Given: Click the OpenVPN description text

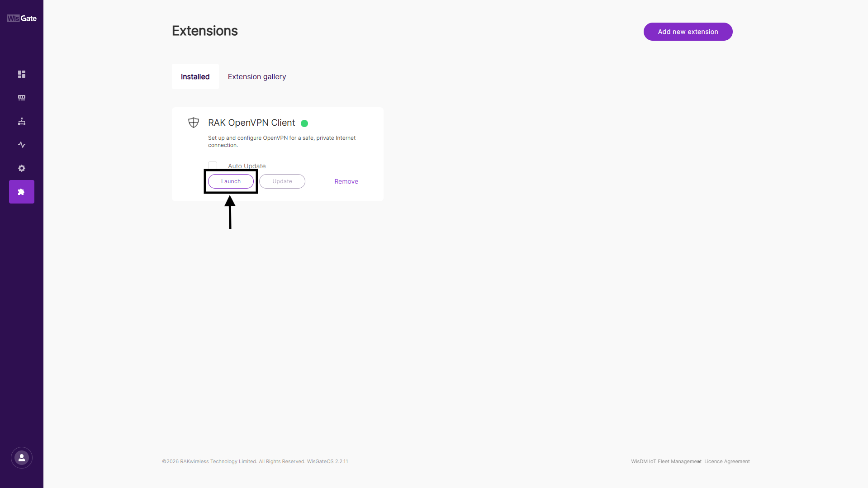Looking at the screenshot, I should point(282,142).
